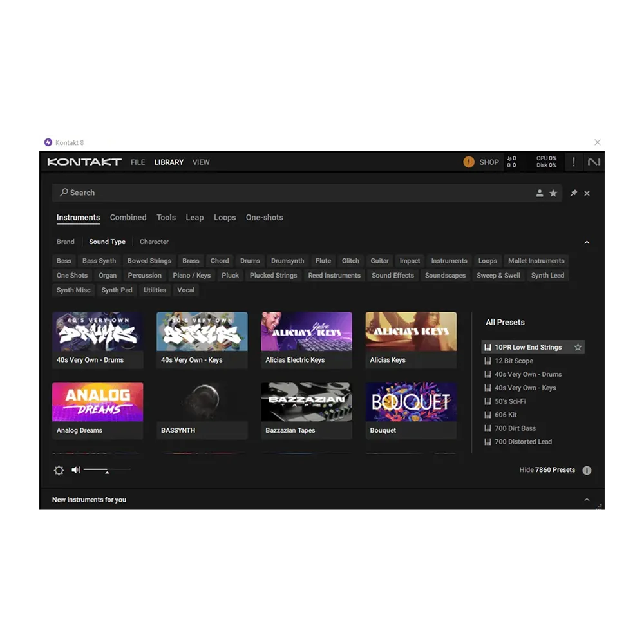Open Bouquet library
Screen dimensions: 644x644
[411, 410]
